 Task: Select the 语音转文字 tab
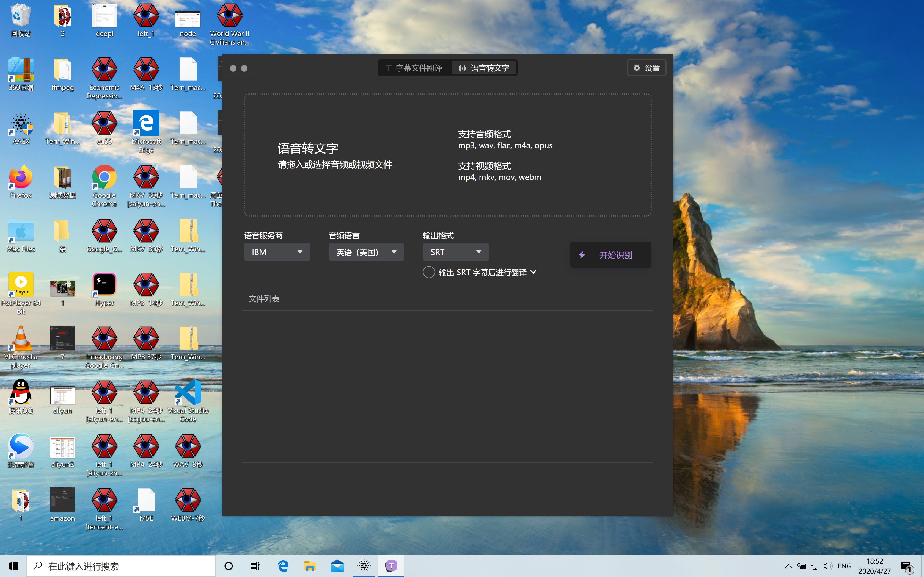tap(484, 68)
